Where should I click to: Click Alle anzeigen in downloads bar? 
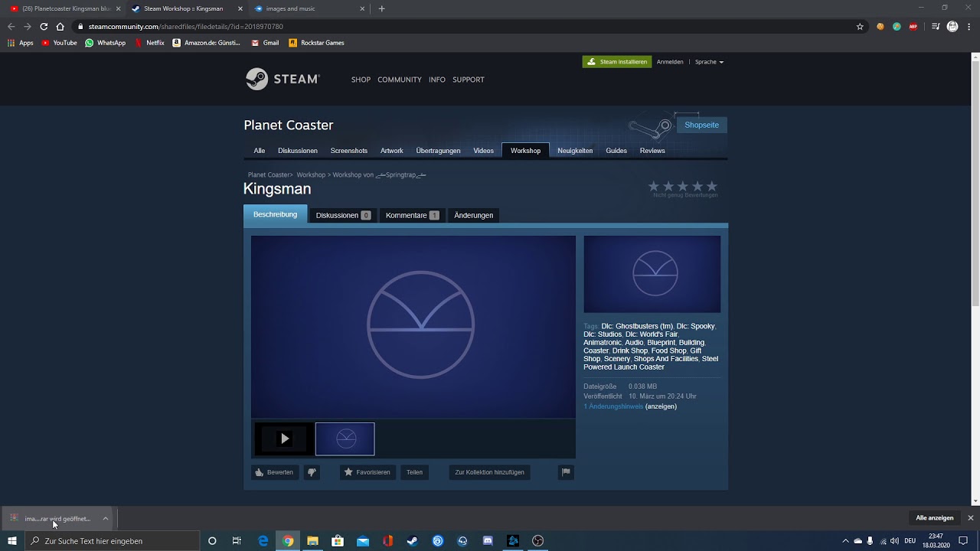935,518
